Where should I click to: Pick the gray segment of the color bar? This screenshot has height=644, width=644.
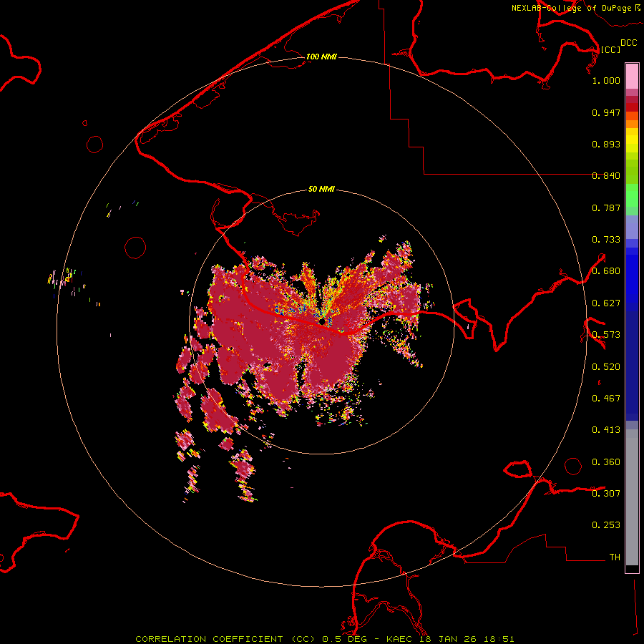tap(632, 497)
